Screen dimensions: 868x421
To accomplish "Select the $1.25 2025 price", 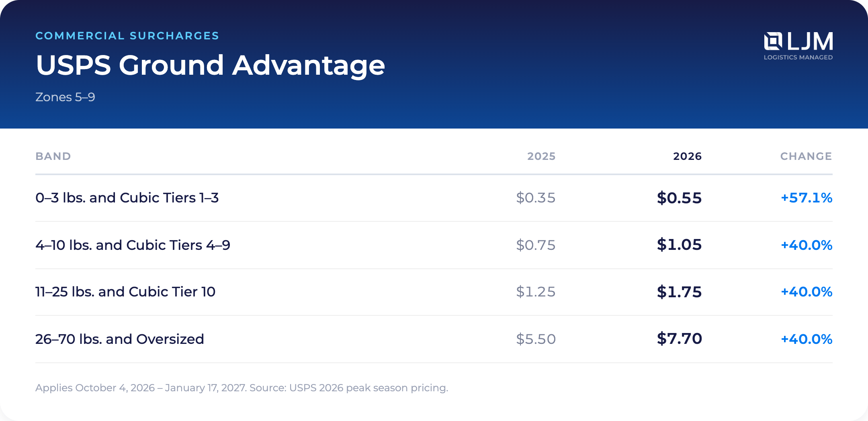I will tap(536, 292).
